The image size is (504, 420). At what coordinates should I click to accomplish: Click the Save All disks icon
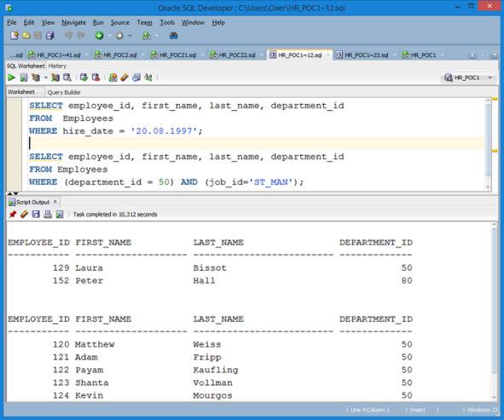(49, 36)
